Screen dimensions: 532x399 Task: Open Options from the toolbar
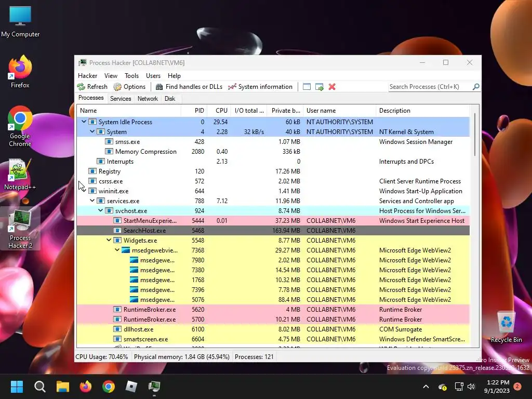(129, 87)
